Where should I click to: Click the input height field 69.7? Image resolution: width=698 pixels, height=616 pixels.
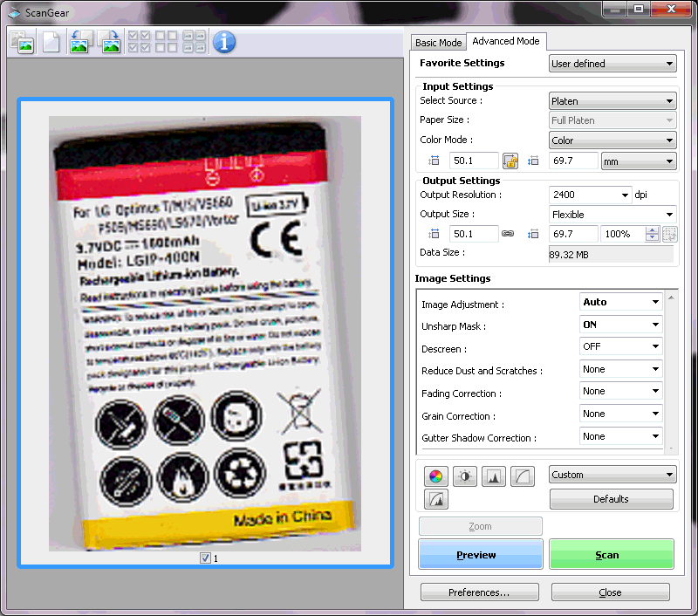click(x=573, y=161)
